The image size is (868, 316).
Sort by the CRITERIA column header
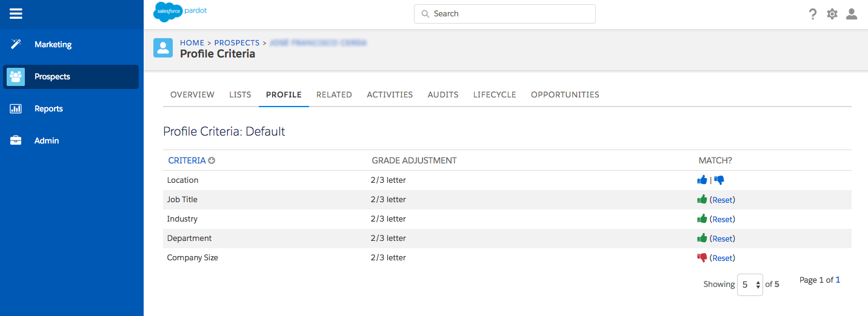click(187, 160)
